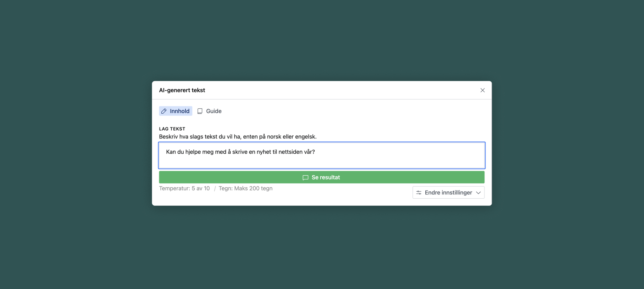Click the Tegn: Maks 200 tegn text
The width and height of the screenshot is (644, 289).
tap(246, 188)
